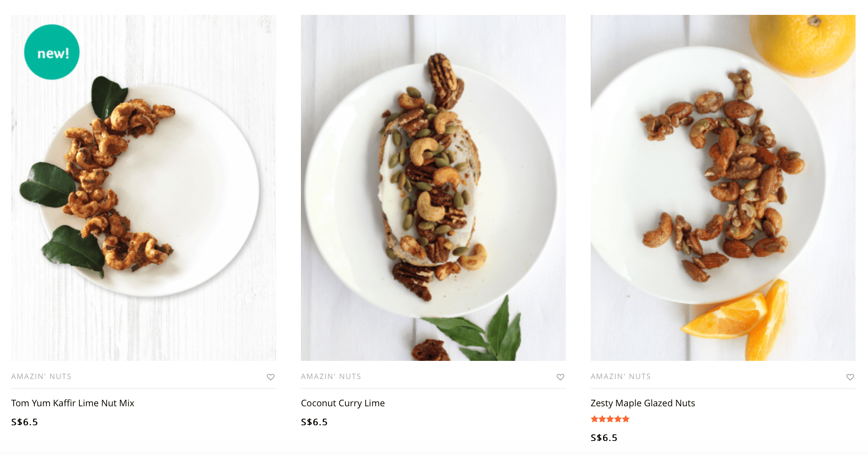
Task: Click the second star in the rating
Action: 602,419
